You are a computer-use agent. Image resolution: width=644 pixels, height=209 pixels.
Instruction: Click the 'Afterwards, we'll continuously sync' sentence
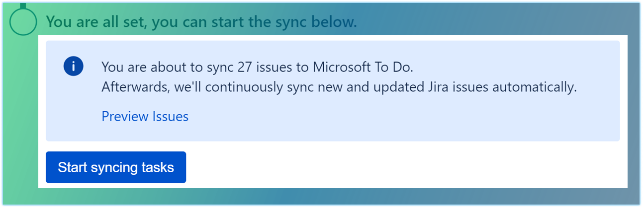click(339, 87)
